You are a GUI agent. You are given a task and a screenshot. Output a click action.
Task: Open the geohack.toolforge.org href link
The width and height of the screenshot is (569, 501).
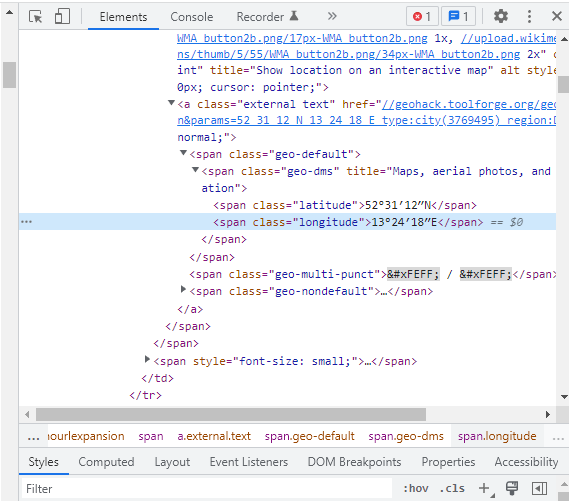[468, 104]
